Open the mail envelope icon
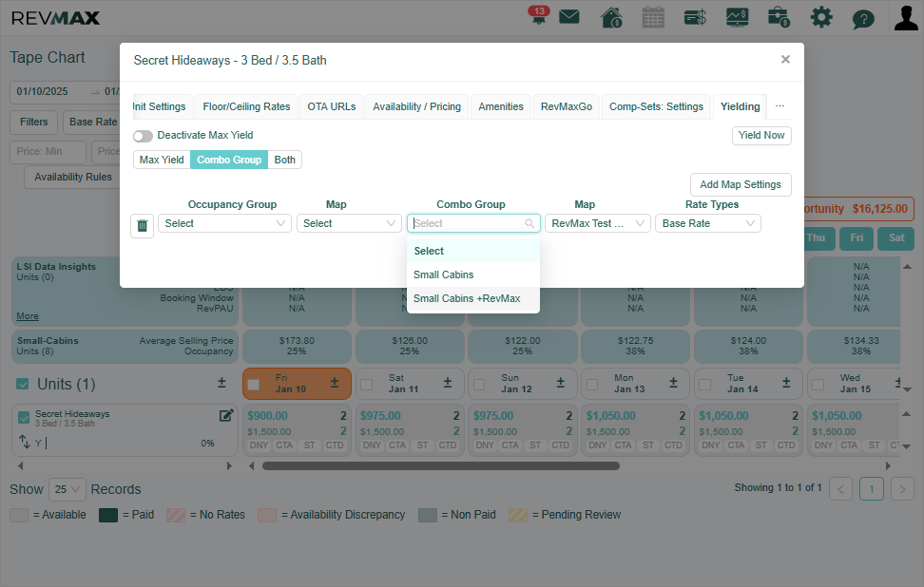The height and width of the screenshot is (587, 924). coord(568,17)
